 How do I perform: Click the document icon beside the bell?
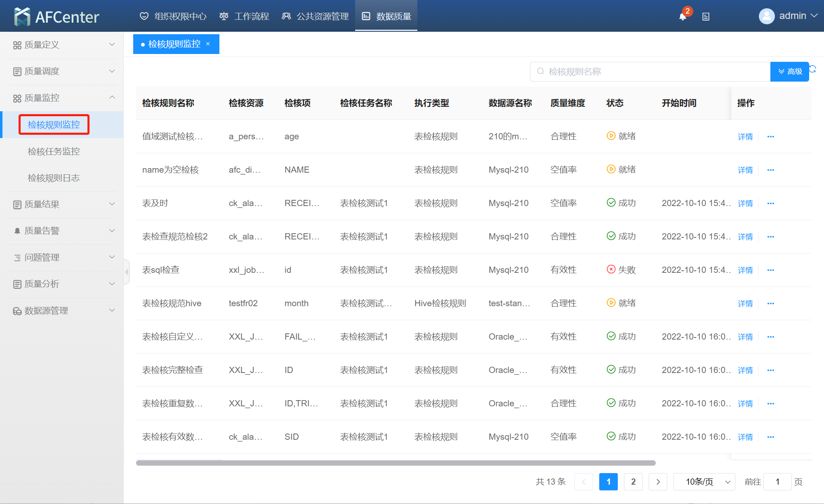(x=706, y=16)
